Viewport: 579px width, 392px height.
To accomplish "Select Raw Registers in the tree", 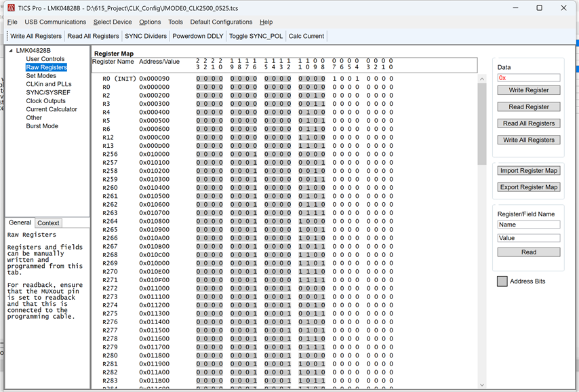I will pyautogui.click(x=46, y=67).
